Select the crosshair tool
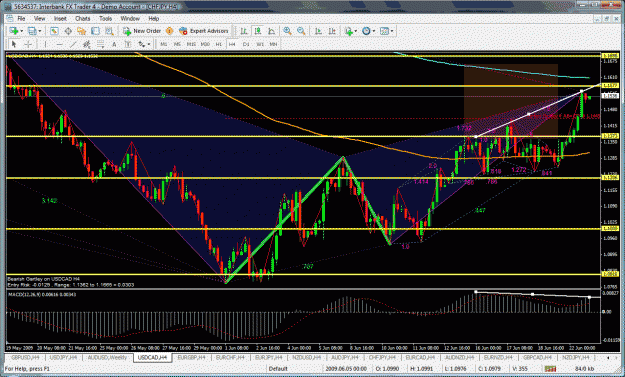Viewport: 625px width, 377px height. click(x=28, y=44)
